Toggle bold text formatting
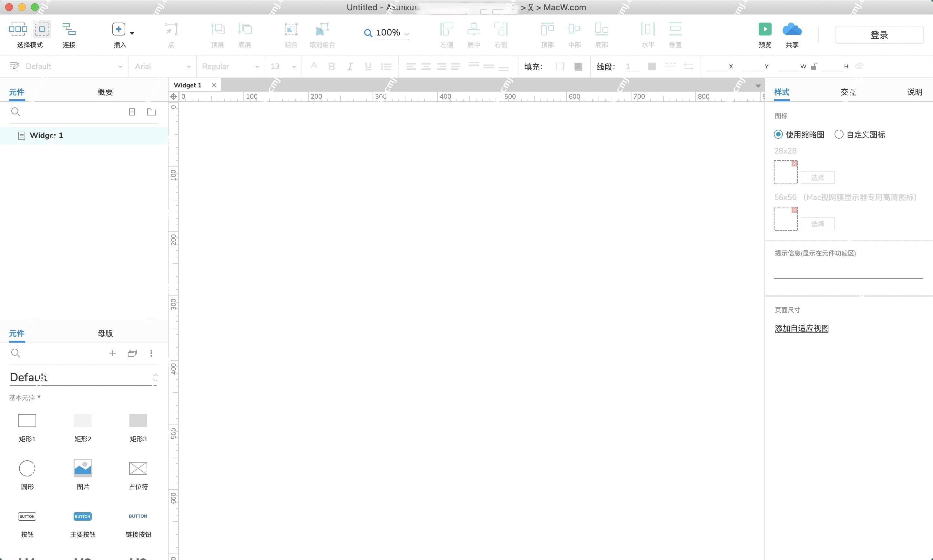Screen dimensions: 933x560 coord(332,66)
